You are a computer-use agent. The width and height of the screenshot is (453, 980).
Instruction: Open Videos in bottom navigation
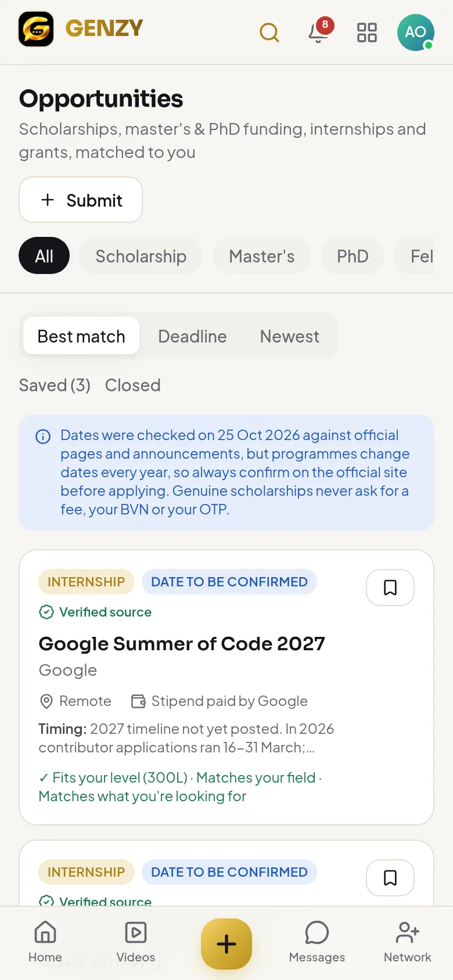point(136,942)
